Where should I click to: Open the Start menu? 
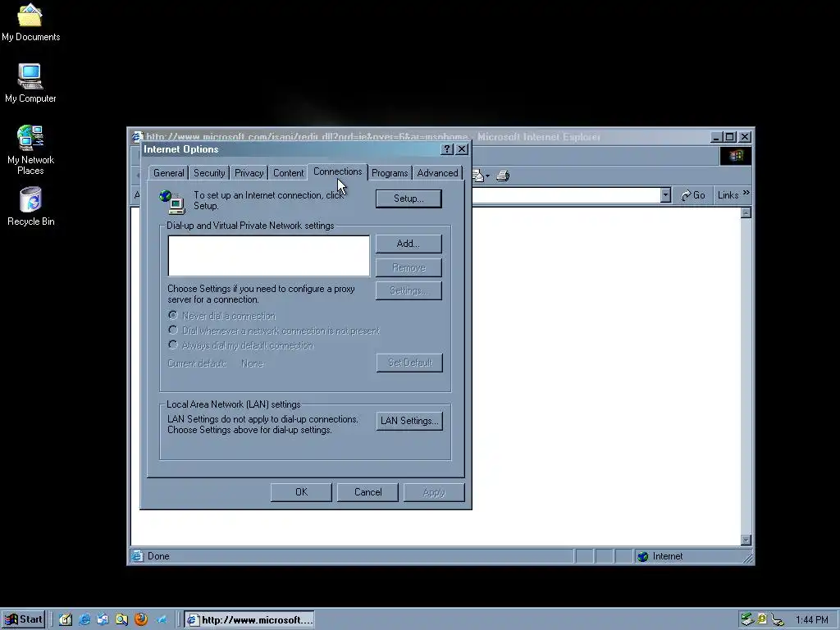coord(24,619)
